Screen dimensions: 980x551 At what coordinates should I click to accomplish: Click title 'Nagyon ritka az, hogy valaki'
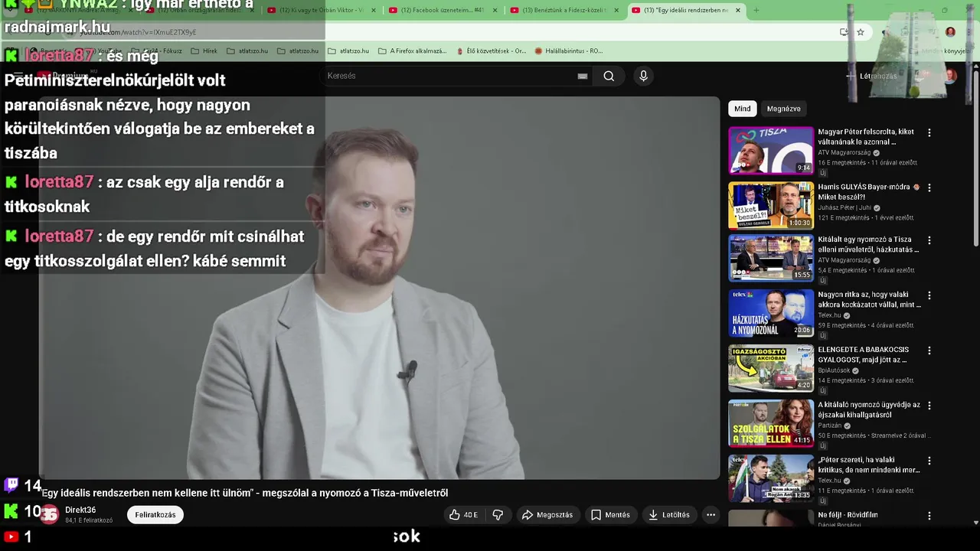[869, 299]
